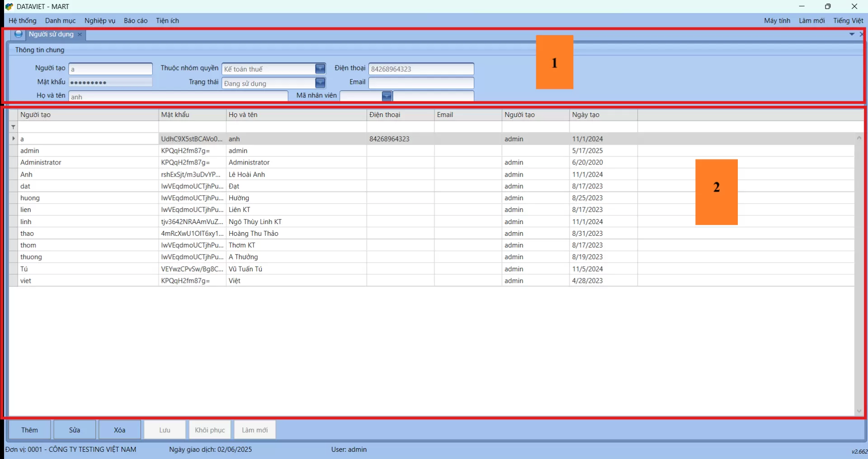
Task: Open the Báo cáo menu
Action: [136, 21]
